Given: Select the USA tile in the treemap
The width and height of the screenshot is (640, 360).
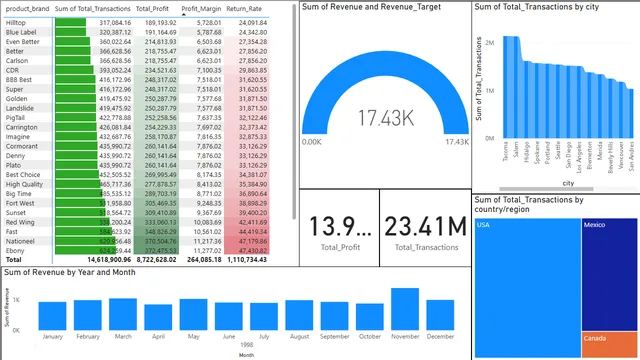Looking at the screenshot, I should (528, 288).
